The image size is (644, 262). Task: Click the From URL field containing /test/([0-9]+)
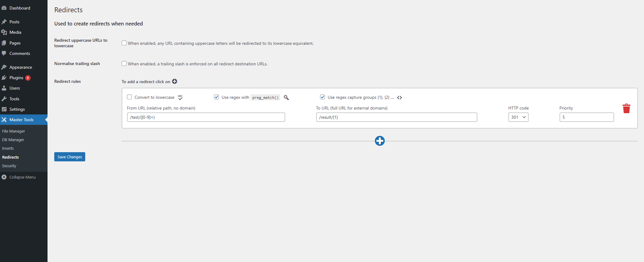pos(206,117)
